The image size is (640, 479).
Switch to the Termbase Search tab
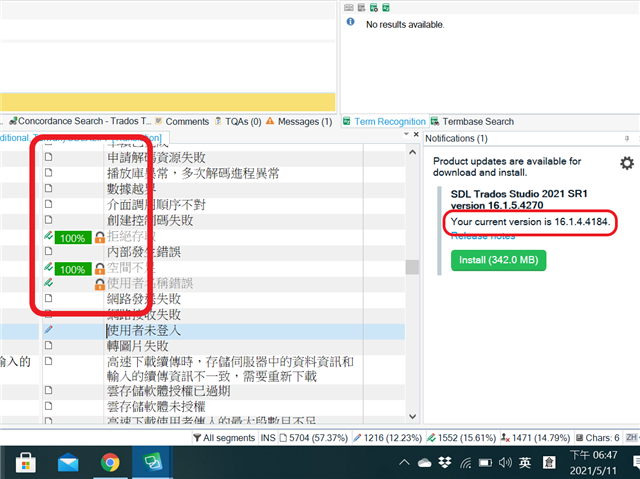click(478, 122)
